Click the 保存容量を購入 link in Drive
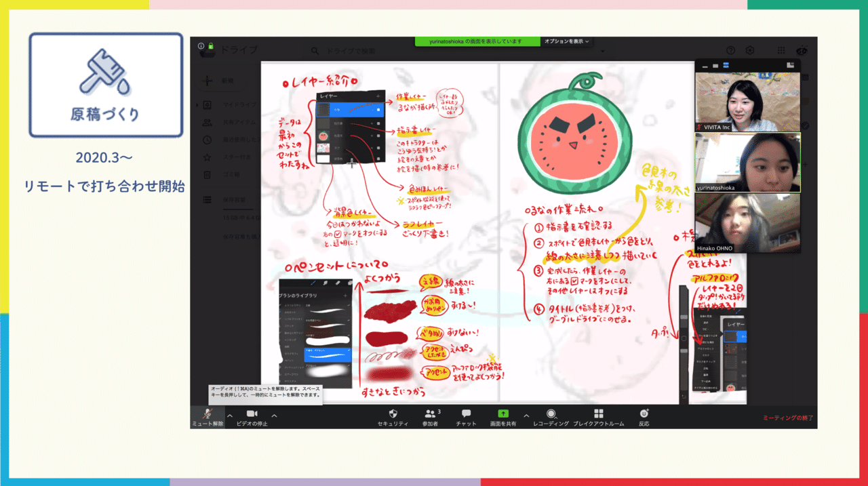Image resolution: width=868 pixels, height=486 pixels. 241,236
